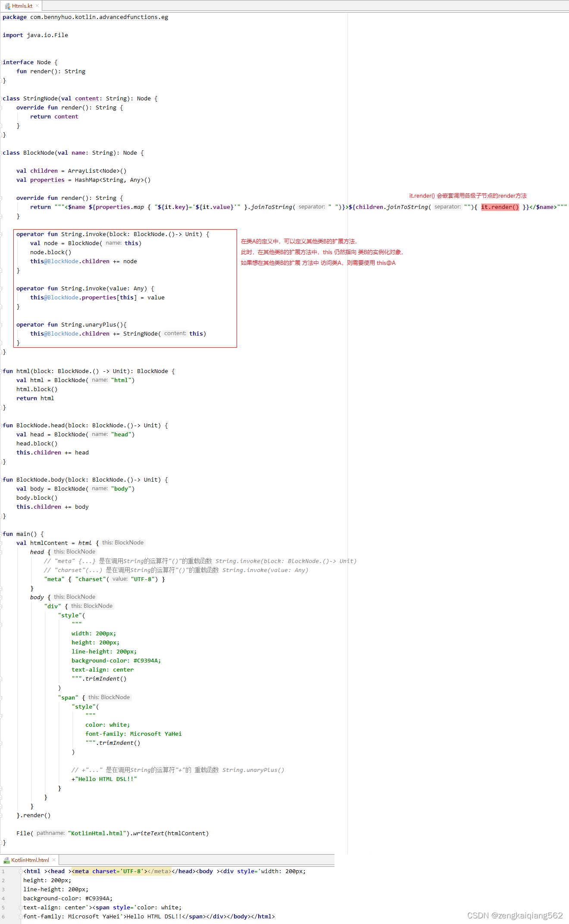Viewport: 569px width, 924px height.
Task: Click 'val properties = HashMap<String, Any>()' line
Action: 84,180
